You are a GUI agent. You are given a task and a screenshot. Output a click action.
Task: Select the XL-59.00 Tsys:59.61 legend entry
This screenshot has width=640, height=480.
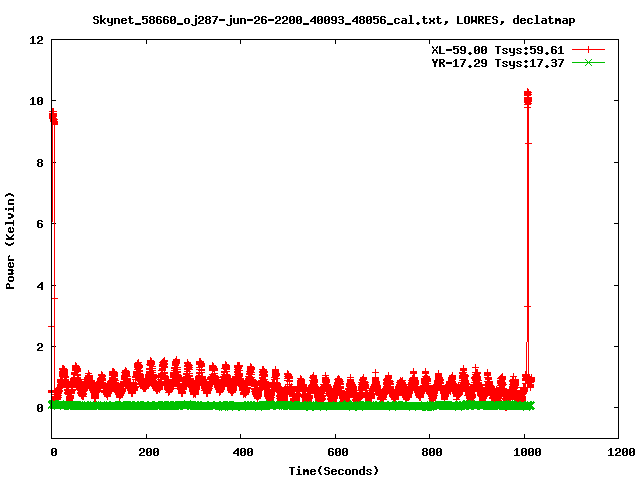point(498,50)
